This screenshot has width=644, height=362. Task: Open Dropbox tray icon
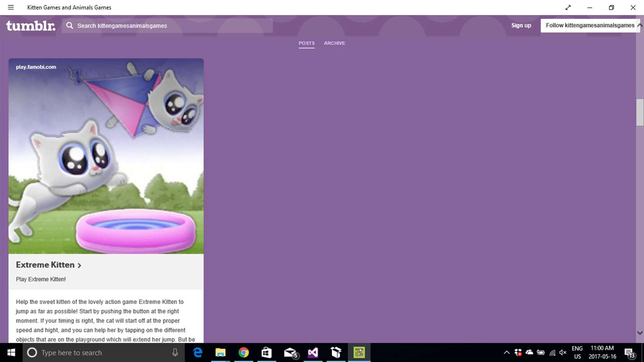point(518,353)
